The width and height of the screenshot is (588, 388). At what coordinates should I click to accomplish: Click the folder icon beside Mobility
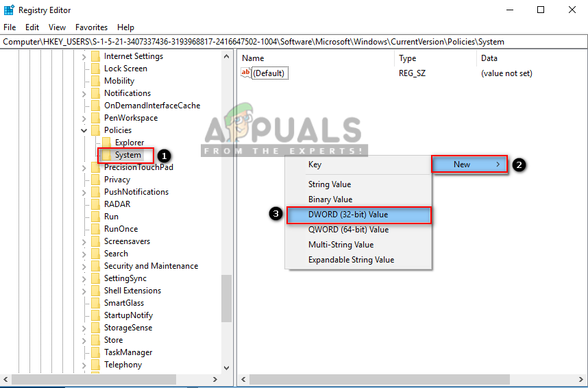96,81
